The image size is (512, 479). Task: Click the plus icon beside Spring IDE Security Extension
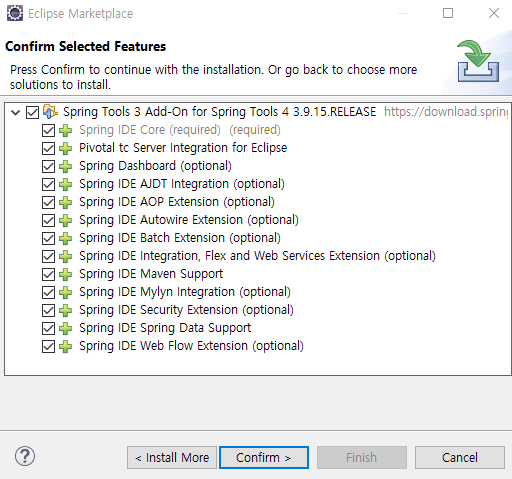[65, 310]
